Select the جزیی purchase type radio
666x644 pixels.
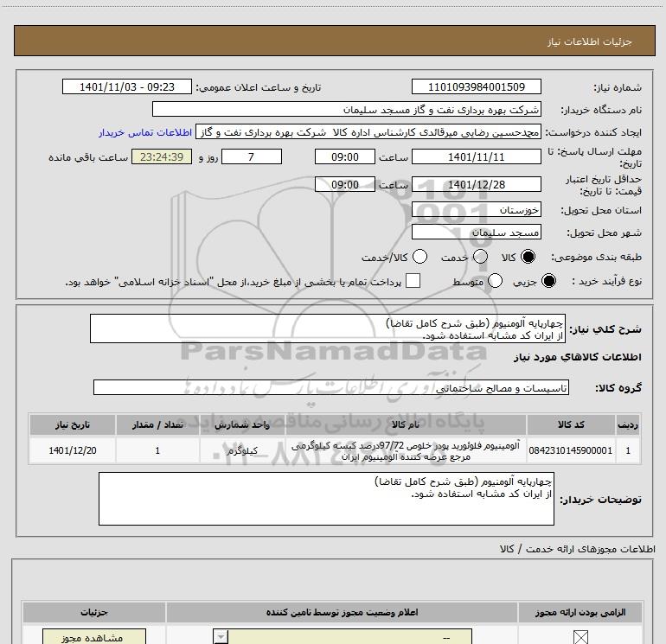548,281
